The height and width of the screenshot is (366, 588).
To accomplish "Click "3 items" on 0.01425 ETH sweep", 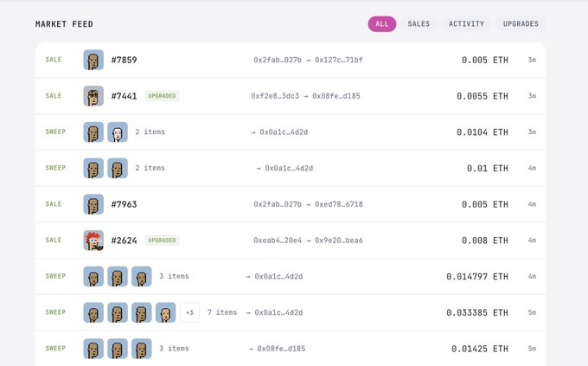I will [174, 349].
